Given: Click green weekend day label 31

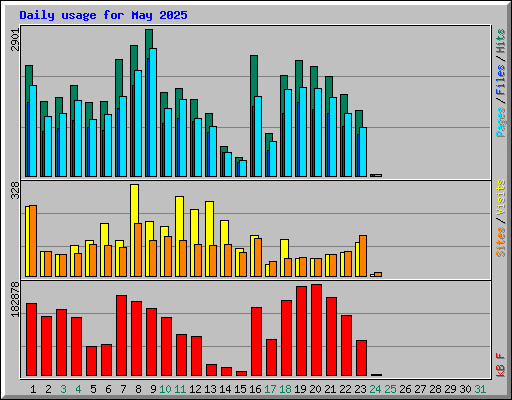Looking at the screenshot, I should (x=480, y=389).
